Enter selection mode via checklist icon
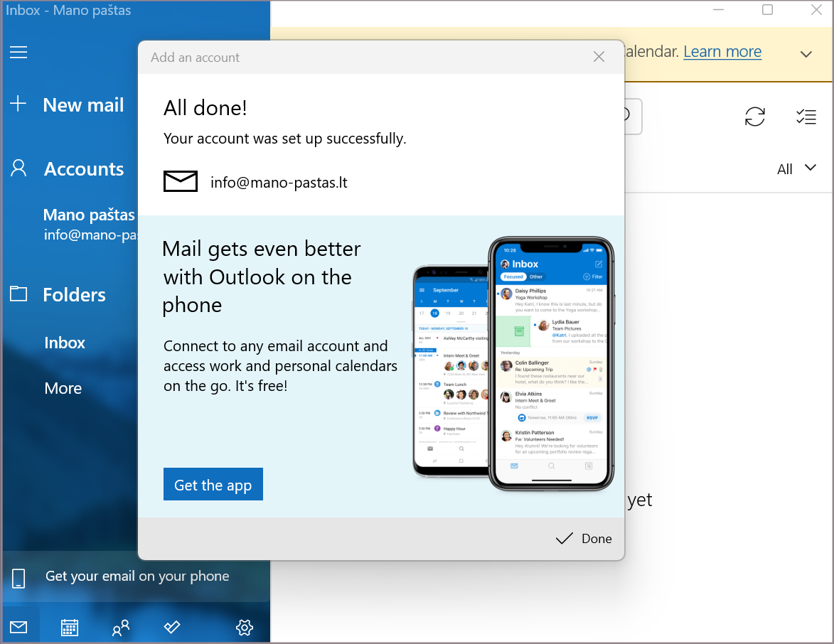This screenshot has width=834, height=644. tap(806, 117)
